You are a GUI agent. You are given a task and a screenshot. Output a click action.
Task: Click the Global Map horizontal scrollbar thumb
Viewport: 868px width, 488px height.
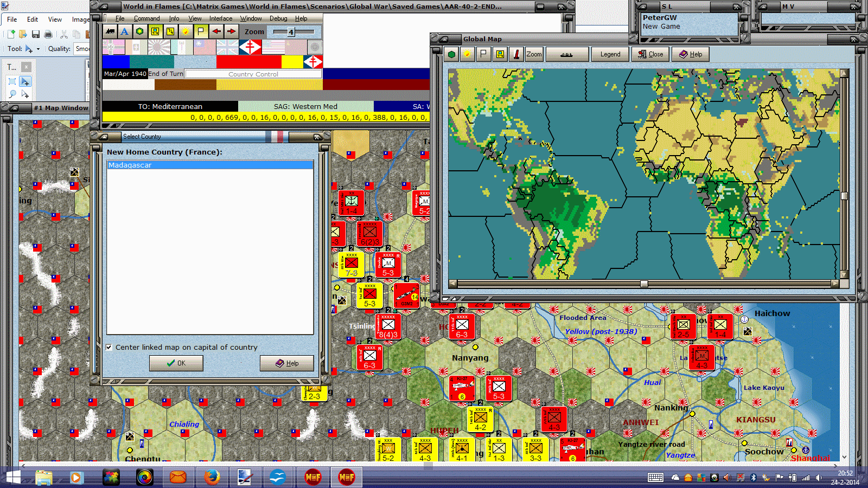tap(644, 284)
